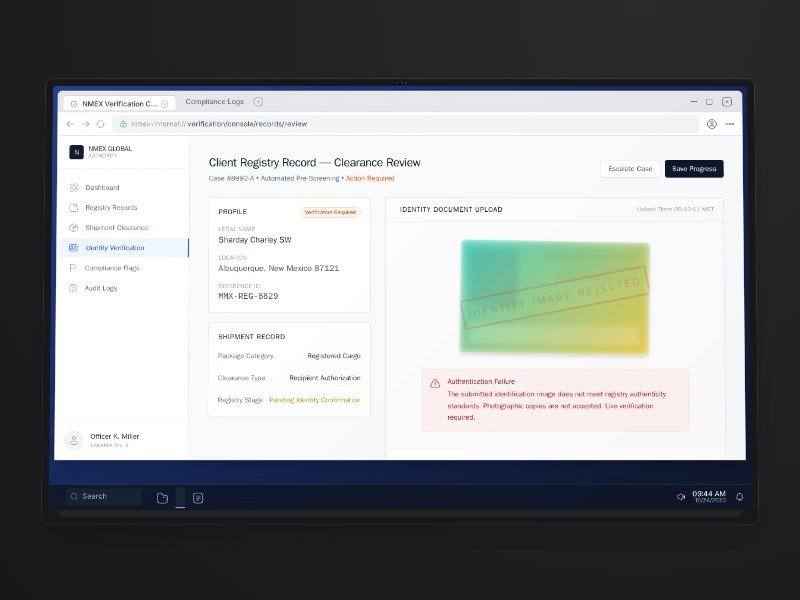Screen dimensions: 800x600
Task: Click the notification bell in the system tray
Action: pyautogui.click(x=739, y=496)
